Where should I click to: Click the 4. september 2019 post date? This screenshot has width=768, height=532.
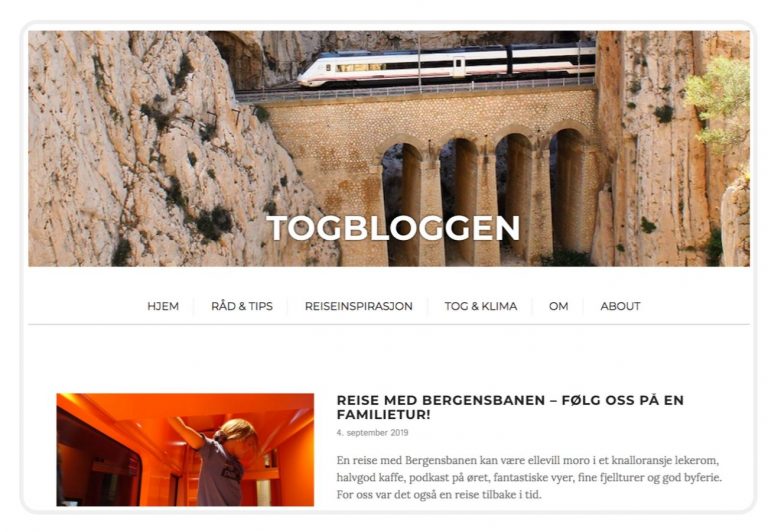pos(372,433)
